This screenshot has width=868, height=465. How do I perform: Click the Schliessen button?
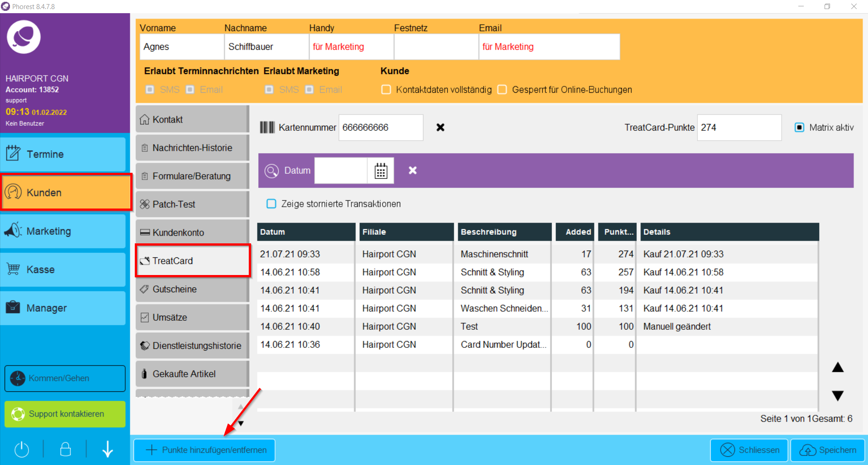[749, 450]
